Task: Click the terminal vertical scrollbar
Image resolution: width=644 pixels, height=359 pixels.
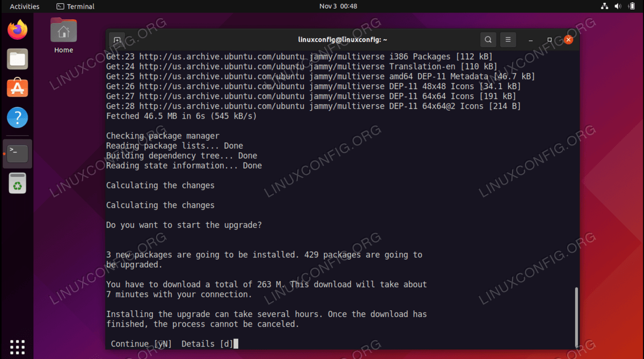Action: point(577,317)
